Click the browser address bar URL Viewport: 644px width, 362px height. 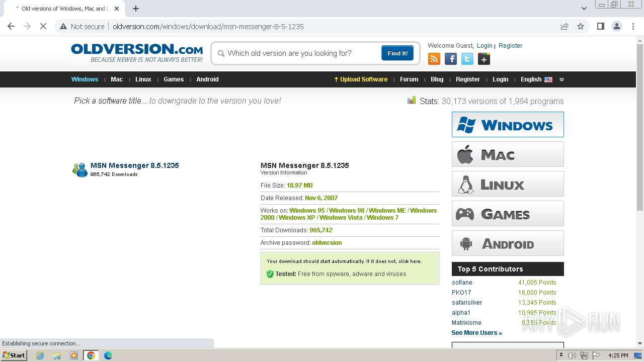click(x=208, y=27)
